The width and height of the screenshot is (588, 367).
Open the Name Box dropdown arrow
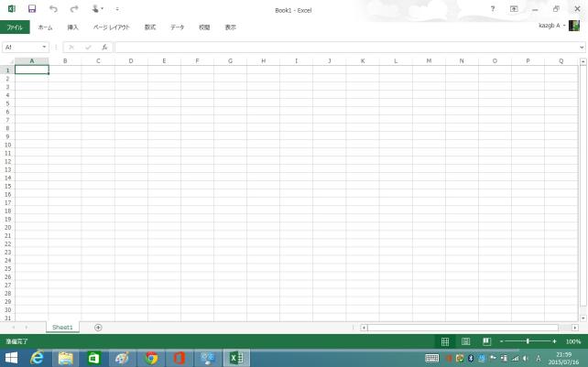point(44,48)
